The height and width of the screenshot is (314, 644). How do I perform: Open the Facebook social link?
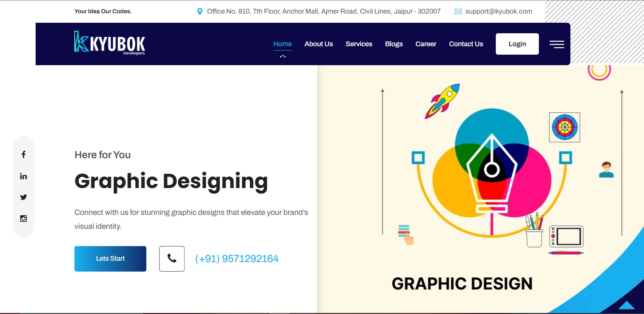[23, 155]
